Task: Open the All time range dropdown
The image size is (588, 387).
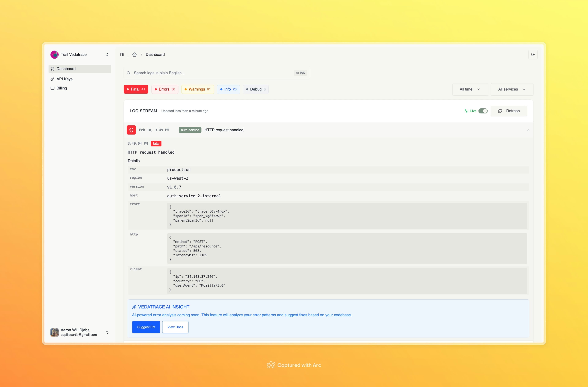Action: coord(470,89)
